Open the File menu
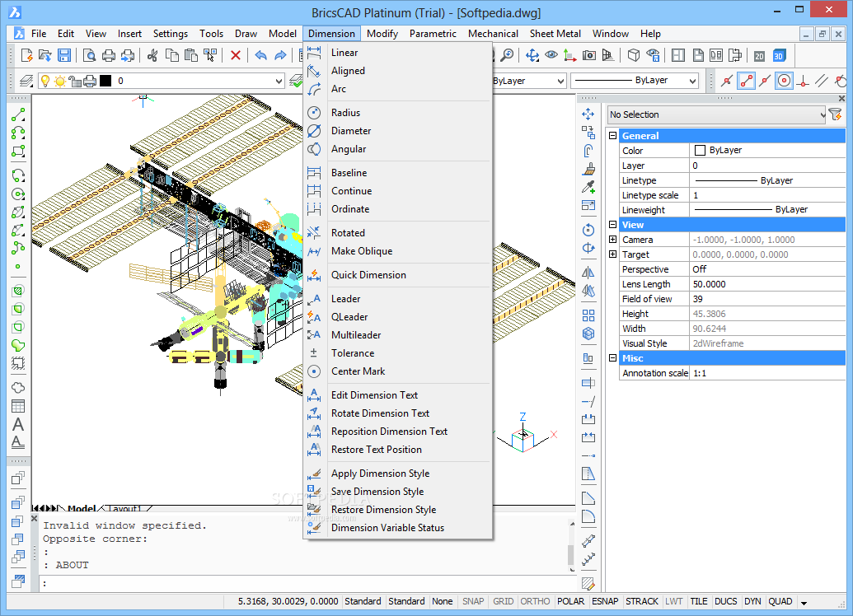 point(39,34)
